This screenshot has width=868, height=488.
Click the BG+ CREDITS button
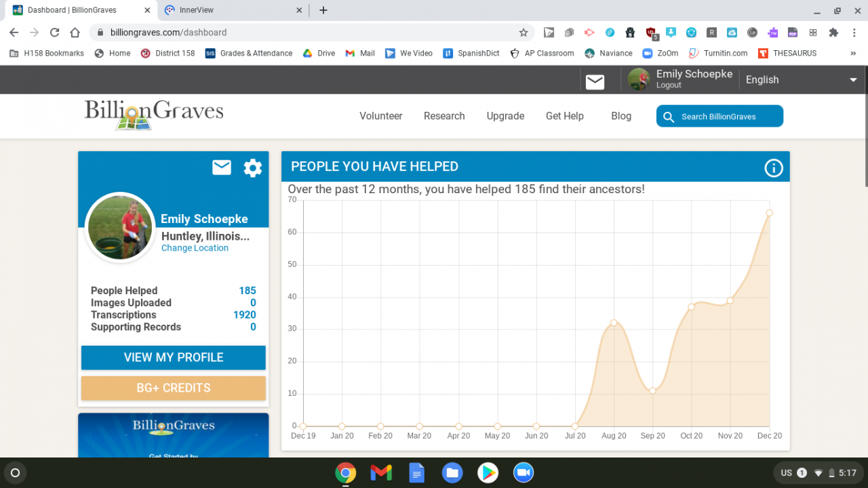pyautogui.click(x=174, y=388)
